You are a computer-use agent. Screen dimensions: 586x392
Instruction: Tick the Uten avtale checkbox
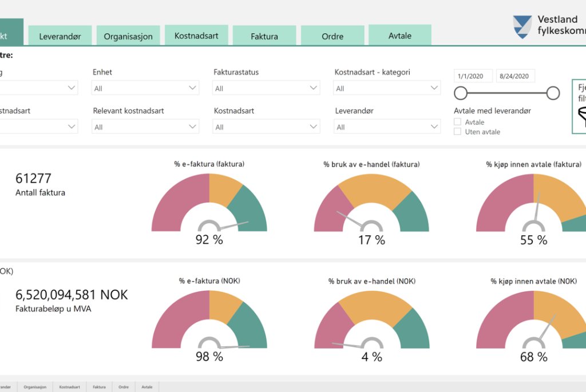(457, 132)
